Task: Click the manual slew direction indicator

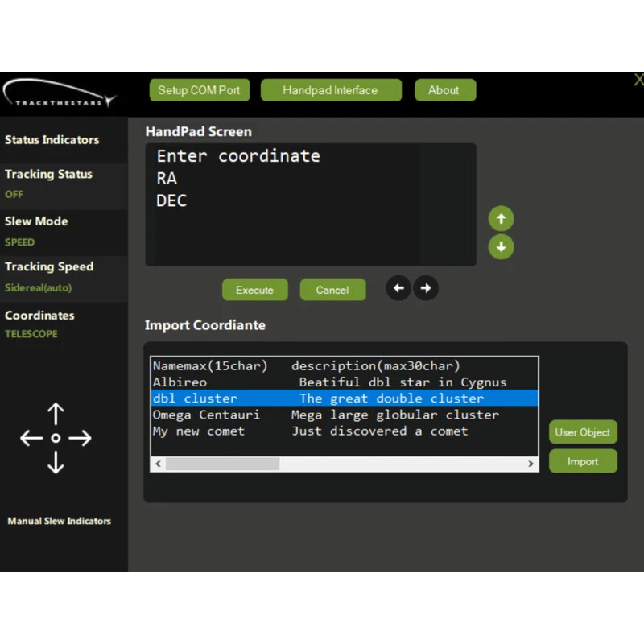Action: point(56,438)
